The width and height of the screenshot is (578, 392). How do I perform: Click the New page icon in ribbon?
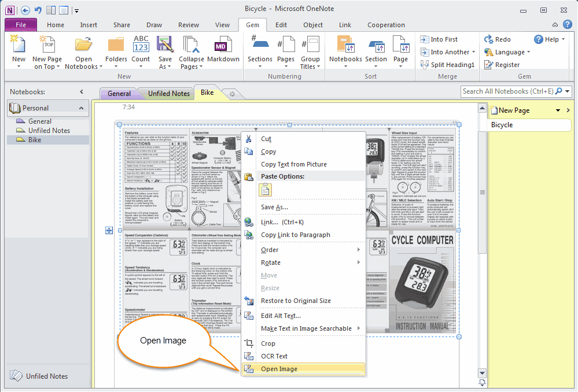[x=19, y=45]
